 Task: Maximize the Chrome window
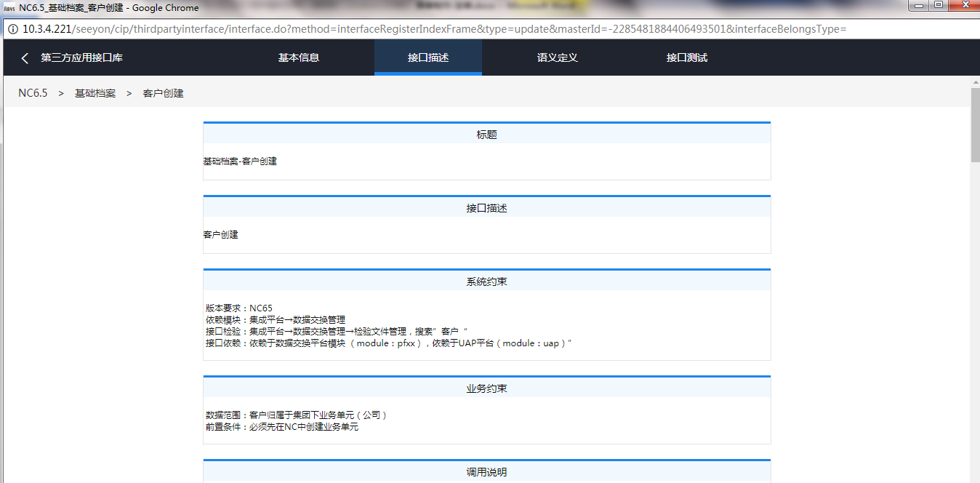(939, 5)
